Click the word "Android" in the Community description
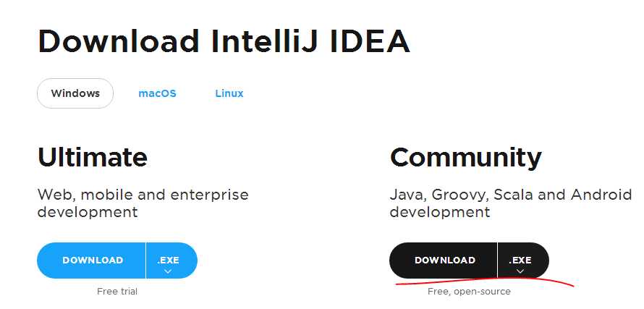The image size is (644, 309). (601, 195)
